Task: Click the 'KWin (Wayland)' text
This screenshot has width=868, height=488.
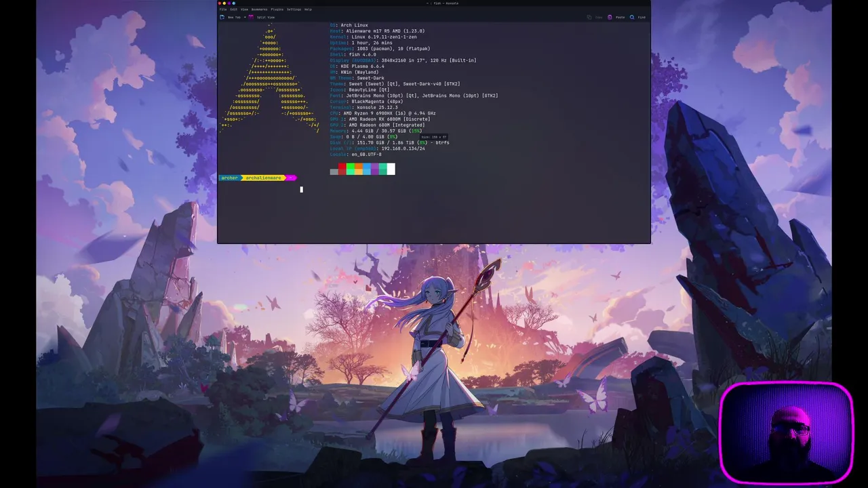Action: [359, 72]
